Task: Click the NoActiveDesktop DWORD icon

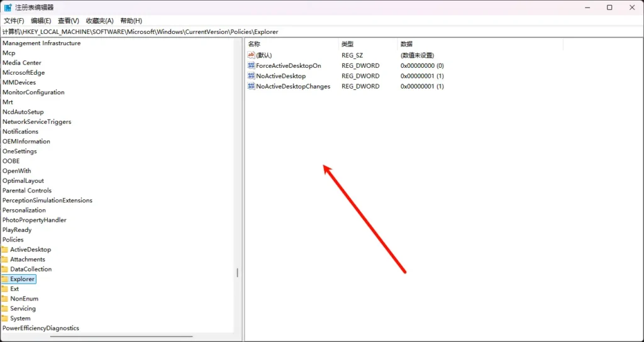Action: 252,76
